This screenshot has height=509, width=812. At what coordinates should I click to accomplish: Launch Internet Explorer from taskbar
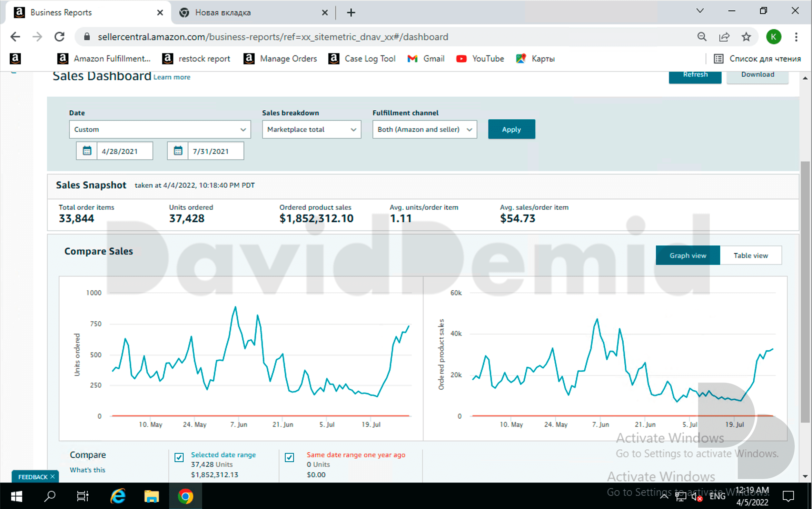(118, 496)
